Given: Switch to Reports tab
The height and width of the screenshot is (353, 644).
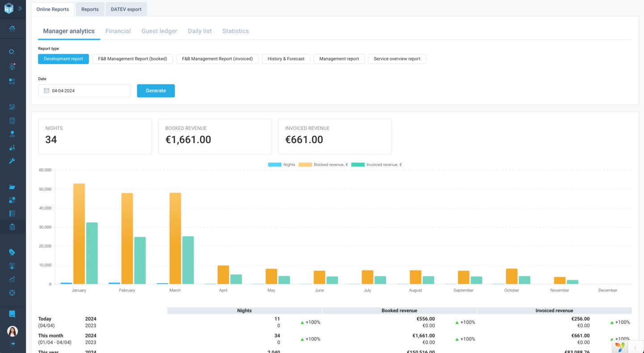Looking at the screenshot, I should [x=90, y=9].
